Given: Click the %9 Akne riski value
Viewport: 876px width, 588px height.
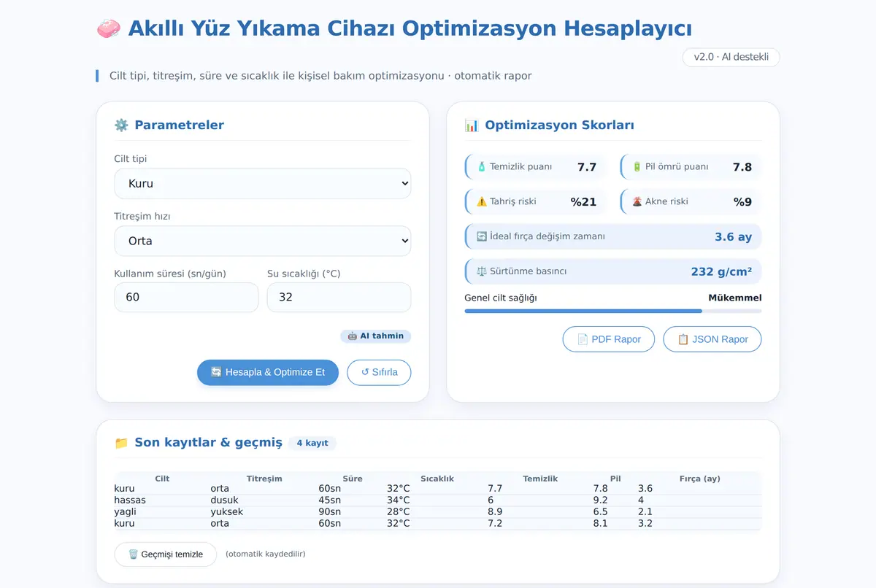Looking at the screenshot, I should [x=742, y=202].
